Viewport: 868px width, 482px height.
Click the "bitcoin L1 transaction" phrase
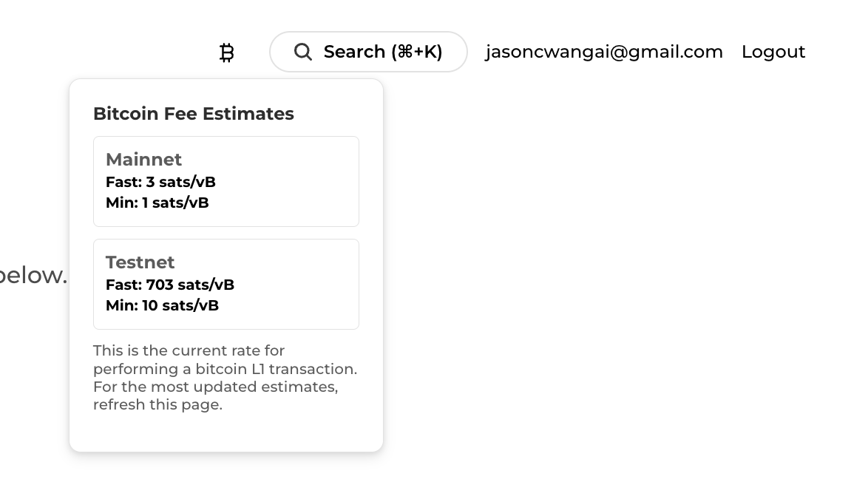(x=275, y=369)
